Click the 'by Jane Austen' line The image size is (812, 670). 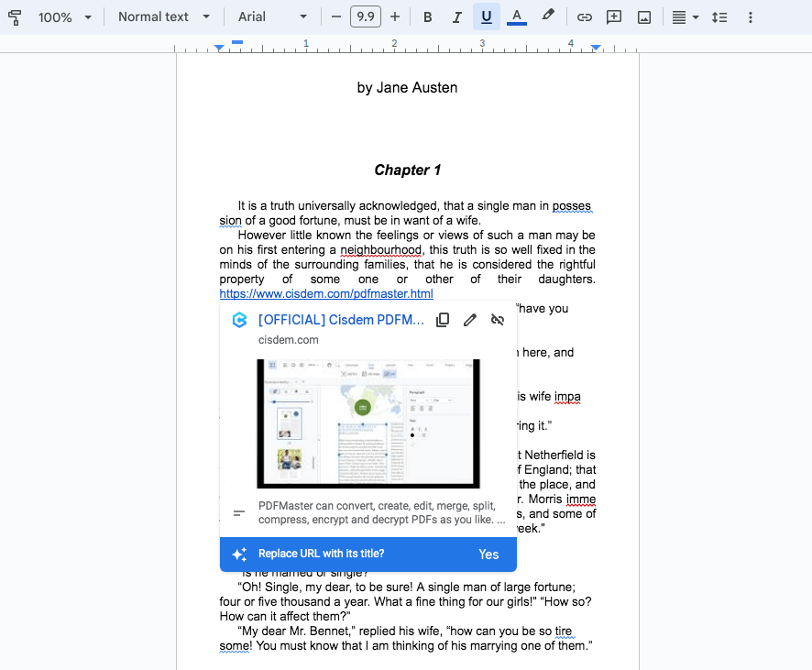pos(407,87)
